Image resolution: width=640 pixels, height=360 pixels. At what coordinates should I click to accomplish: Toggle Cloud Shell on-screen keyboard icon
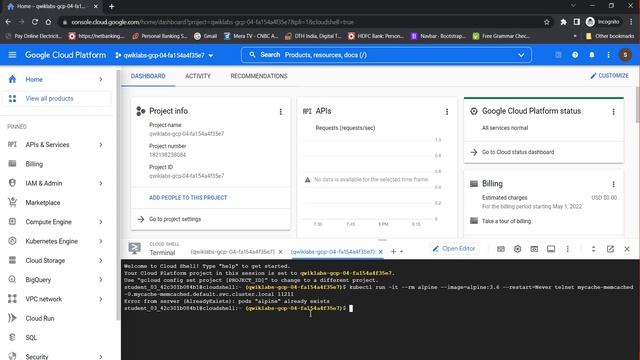coord(500,249)
